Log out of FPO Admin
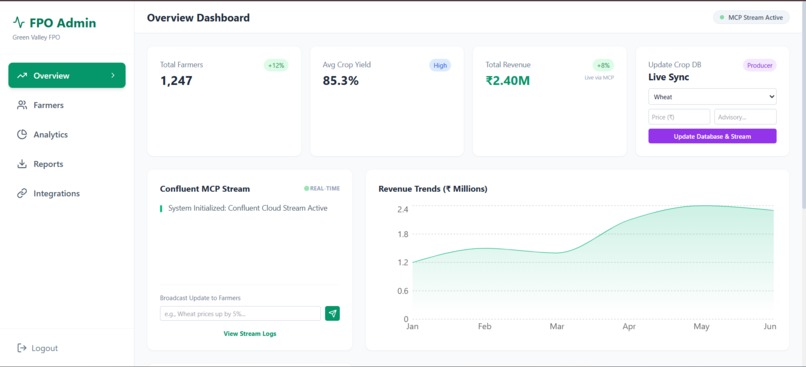 coord(38,348)
